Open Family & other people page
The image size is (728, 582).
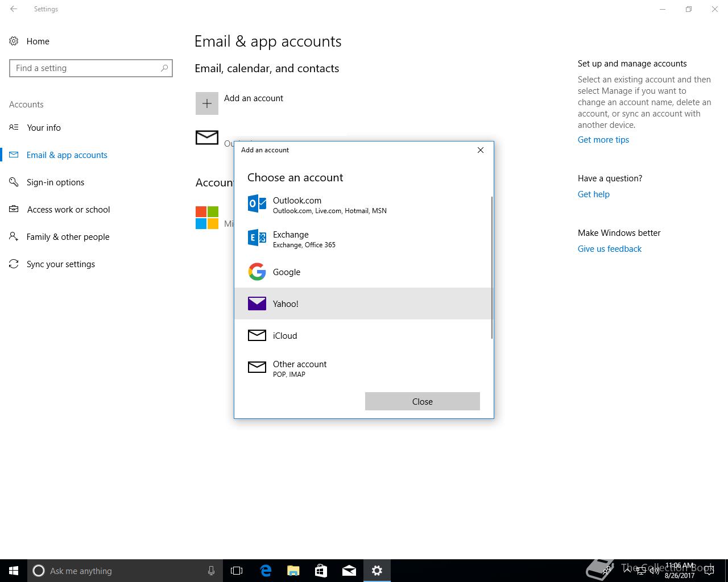coord(68,237)
